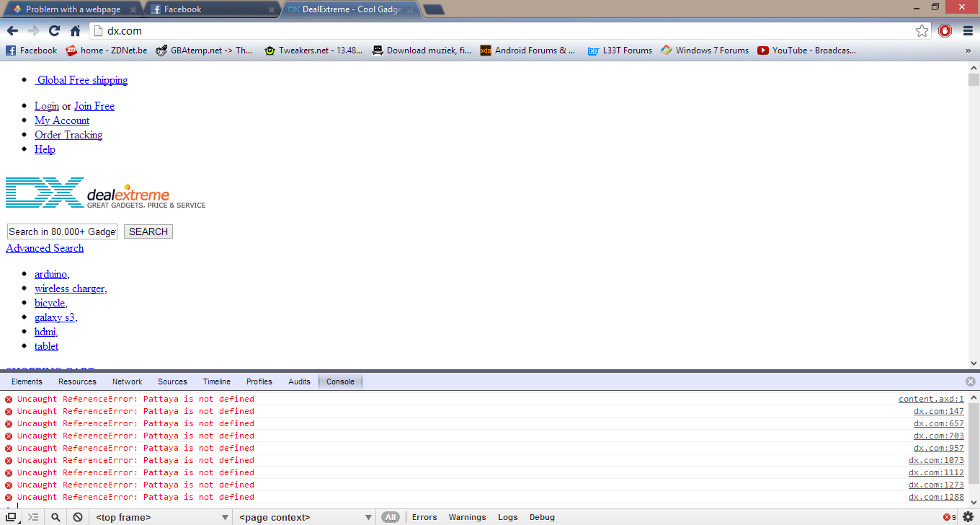This screenshot has height=525, width=980.
Task: Click the tablet keyword link
Action: point(47,346)
